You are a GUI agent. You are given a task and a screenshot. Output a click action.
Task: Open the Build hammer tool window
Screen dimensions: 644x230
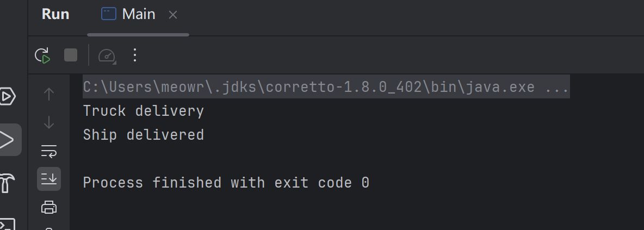7,183
